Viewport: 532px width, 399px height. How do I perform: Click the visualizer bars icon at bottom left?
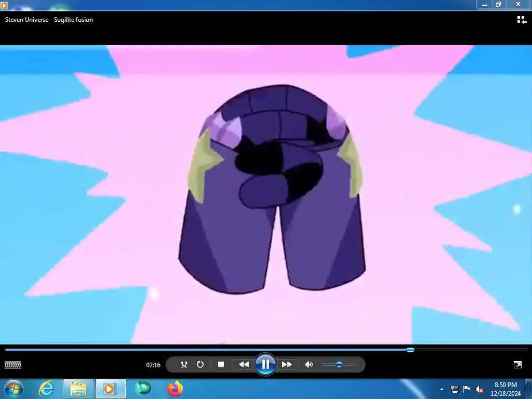coord(13,365)
